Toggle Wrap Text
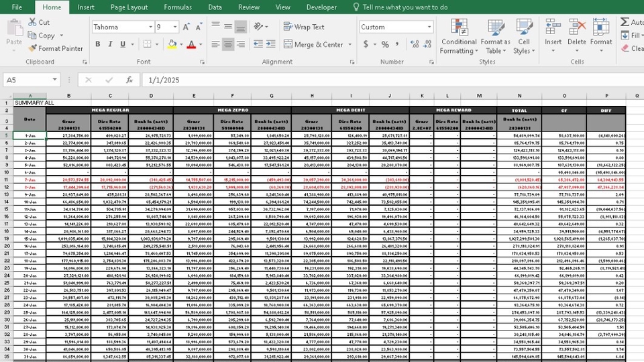Viewport: 644px width, 362px height. click(304, 27)
